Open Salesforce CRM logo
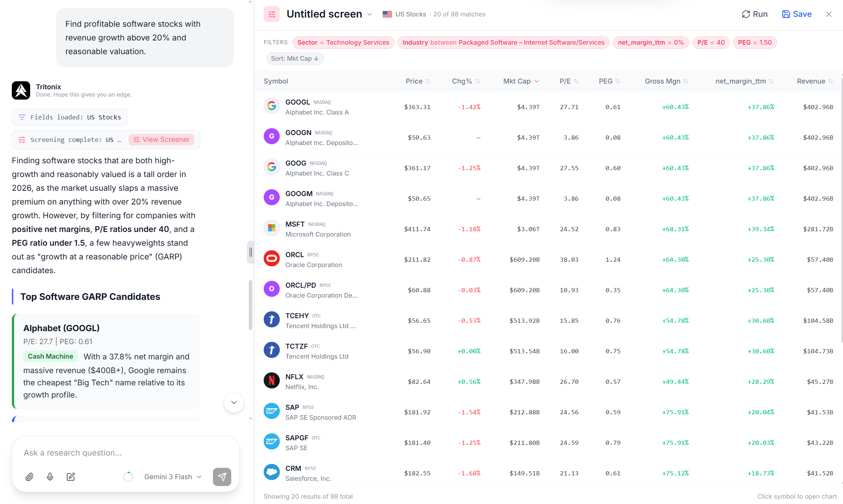Screen dimensions: 843x504 272,472
